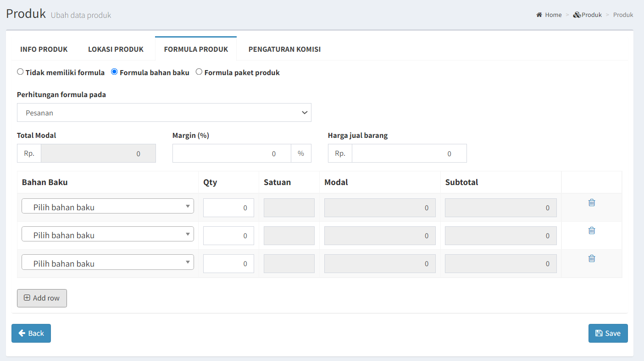
Task: Click the Back button
Action: tap(31, 333)
